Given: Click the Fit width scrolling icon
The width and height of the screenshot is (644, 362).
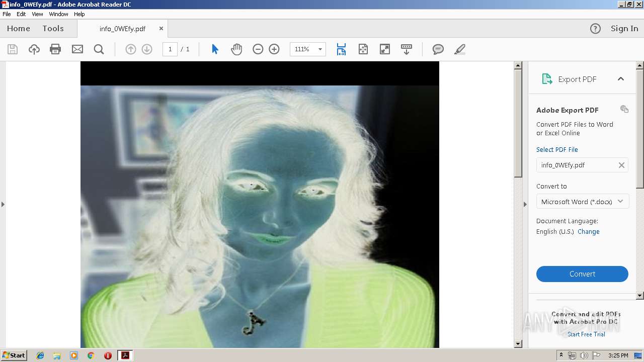Looking at the screenshot, I should pos(341,49).
